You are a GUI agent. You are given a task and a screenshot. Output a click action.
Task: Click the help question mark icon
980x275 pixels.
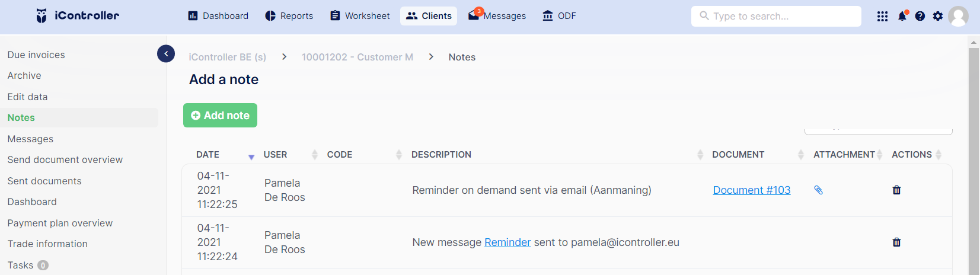click(x=920, y=16)
